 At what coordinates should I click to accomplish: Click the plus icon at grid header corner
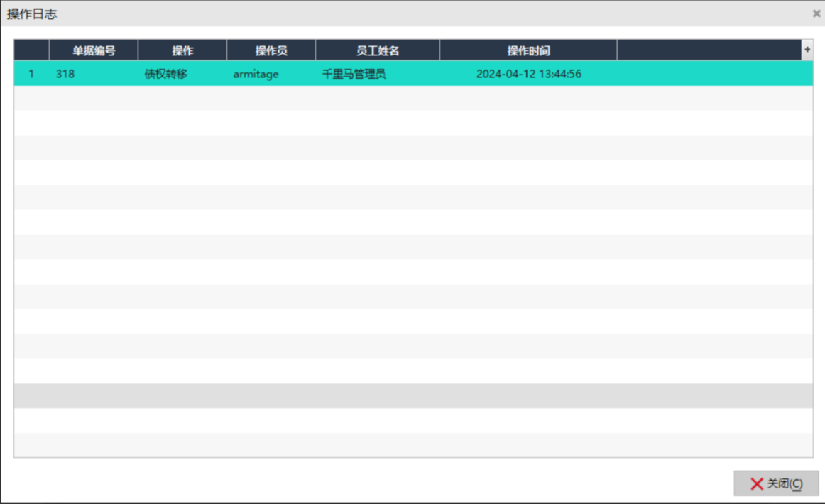point(807,50)
